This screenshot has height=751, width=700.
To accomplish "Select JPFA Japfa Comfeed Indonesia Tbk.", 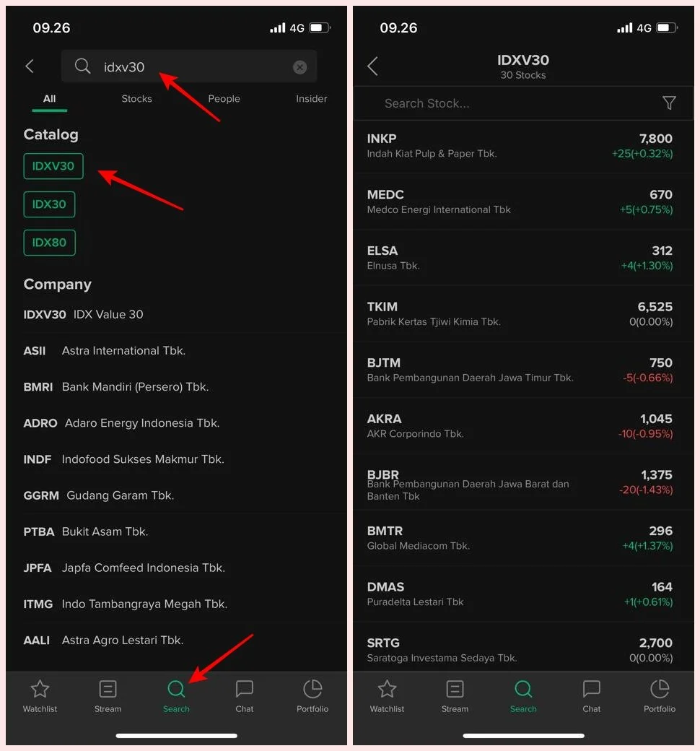I will click(x=176, y=568).
